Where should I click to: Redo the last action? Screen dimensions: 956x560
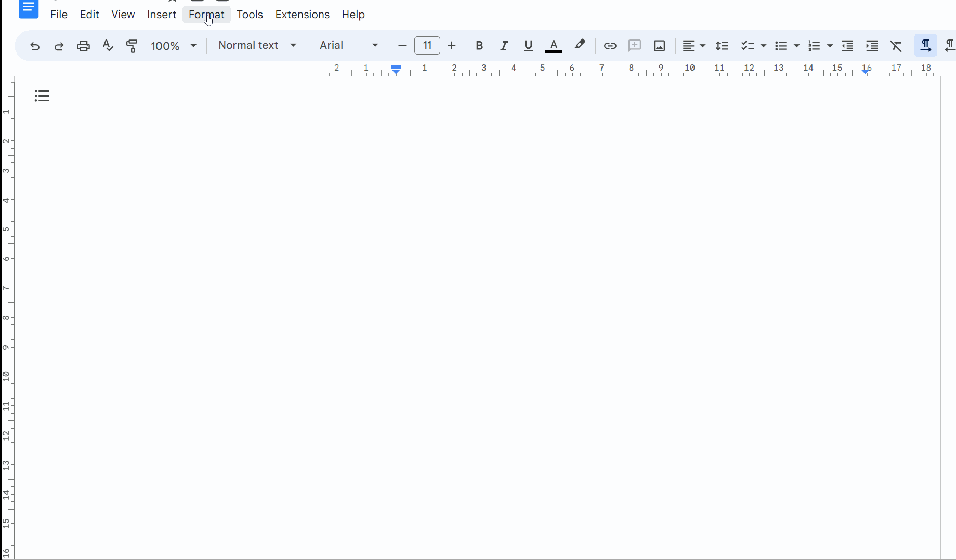pos(59,46)
